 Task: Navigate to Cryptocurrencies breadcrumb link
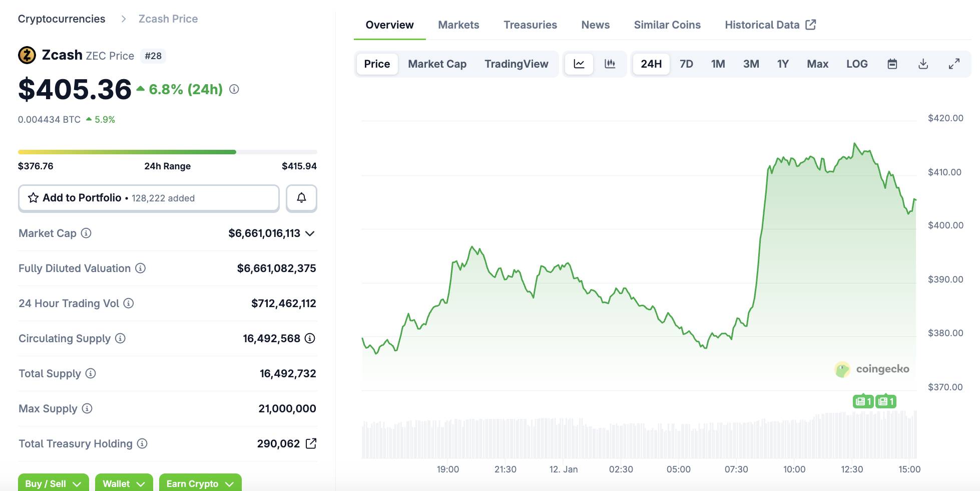[x=62, y=19]
